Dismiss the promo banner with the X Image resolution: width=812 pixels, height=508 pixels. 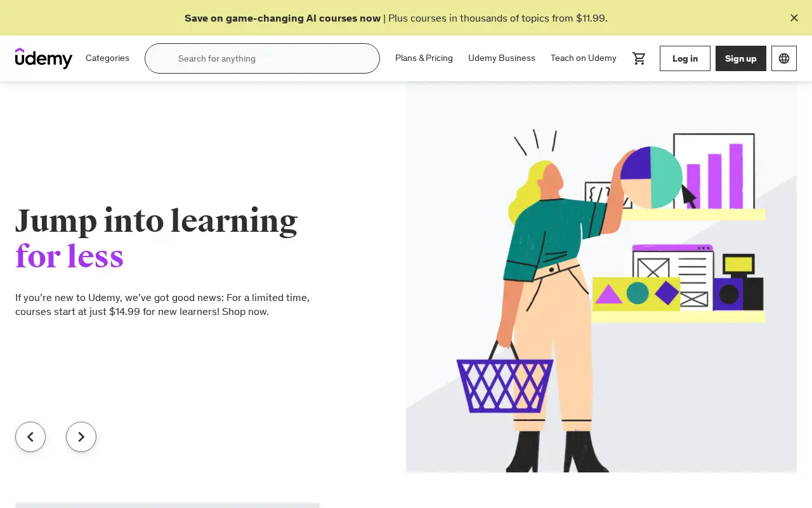794,18
